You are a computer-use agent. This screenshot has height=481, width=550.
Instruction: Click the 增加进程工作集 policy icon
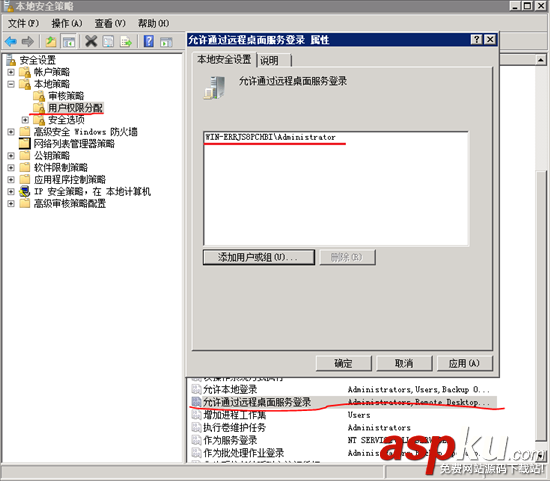[x=196, y=415]
